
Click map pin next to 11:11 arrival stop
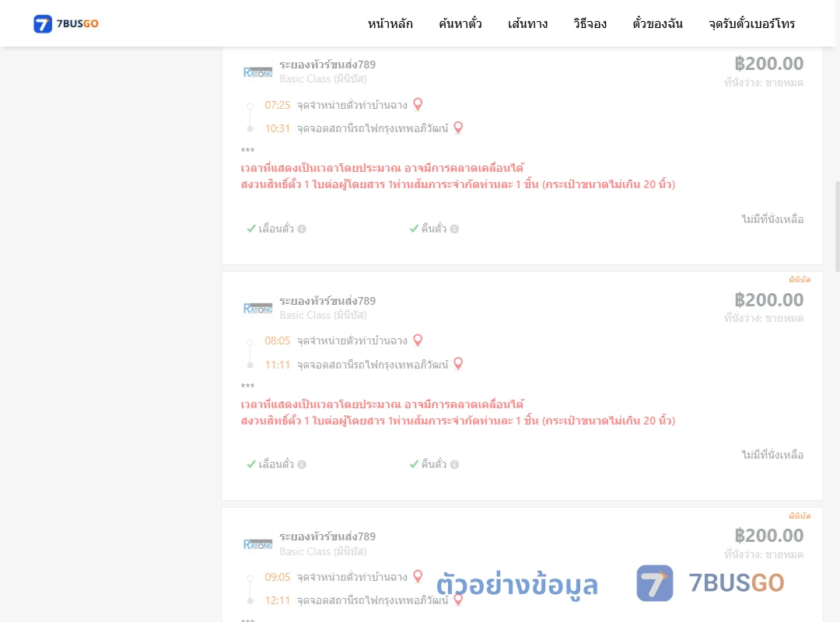point(458,365)
